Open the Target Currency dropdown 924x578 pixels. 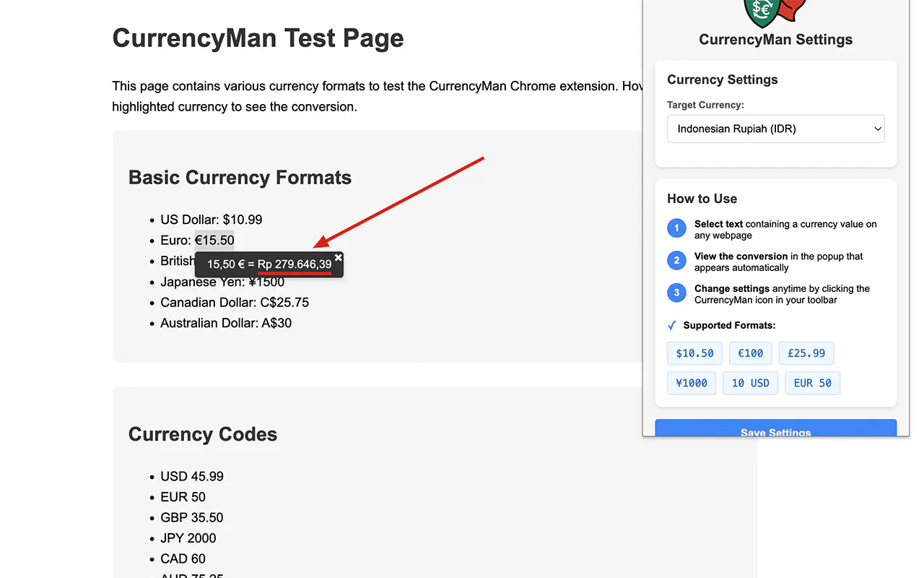[x=776, y=129]
